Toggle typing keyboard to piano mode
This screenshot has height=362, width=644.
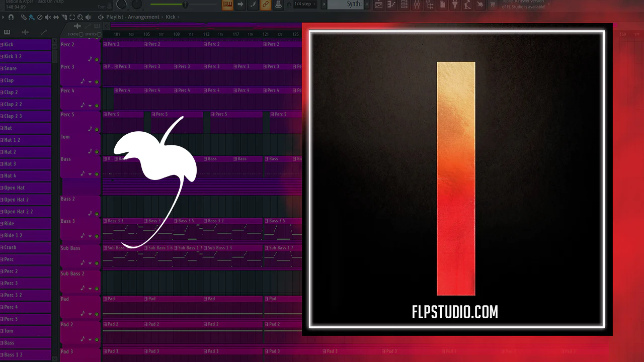(227, 5)
